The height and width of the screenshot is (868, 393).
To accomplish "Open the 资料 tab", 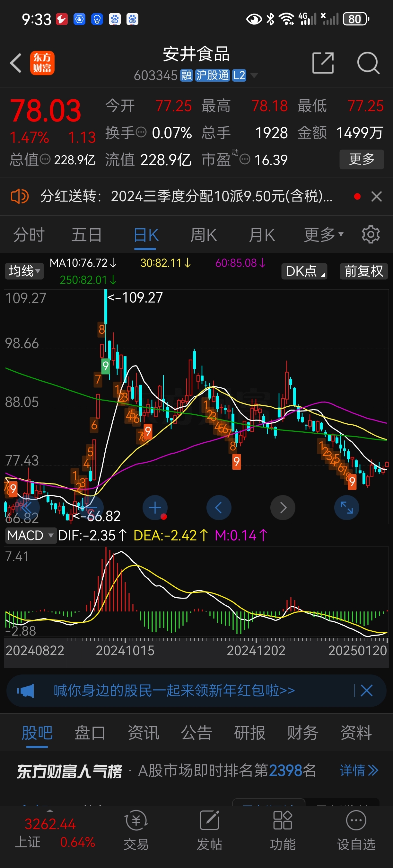I will (356, 733).
